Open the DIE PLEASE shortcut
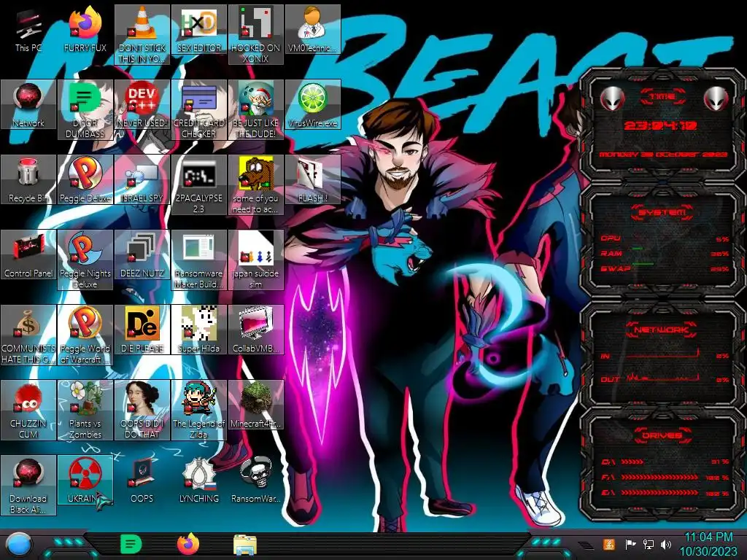 point(142,330)
